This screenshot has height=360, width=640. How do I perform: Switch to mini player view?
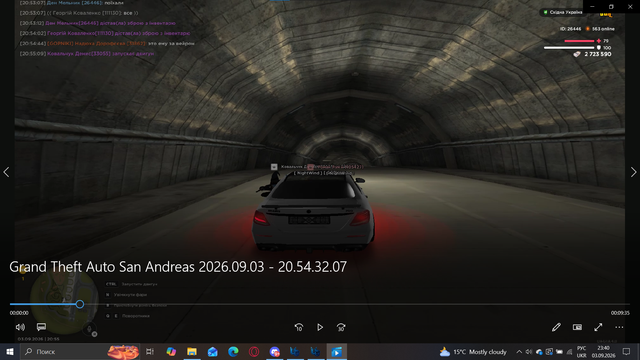pos(577,327)
